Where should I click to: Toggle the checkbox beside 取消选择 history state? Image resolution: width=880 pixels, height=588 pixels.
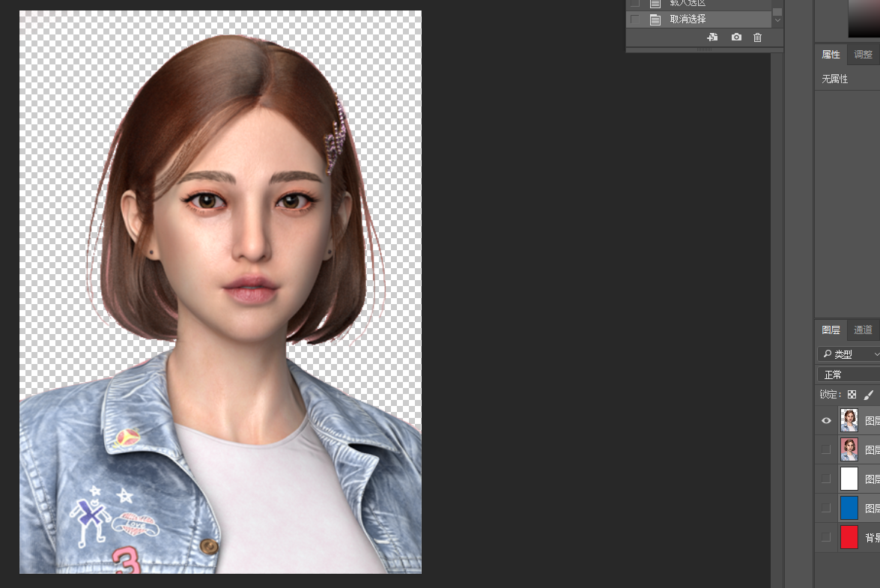[635, 19]
